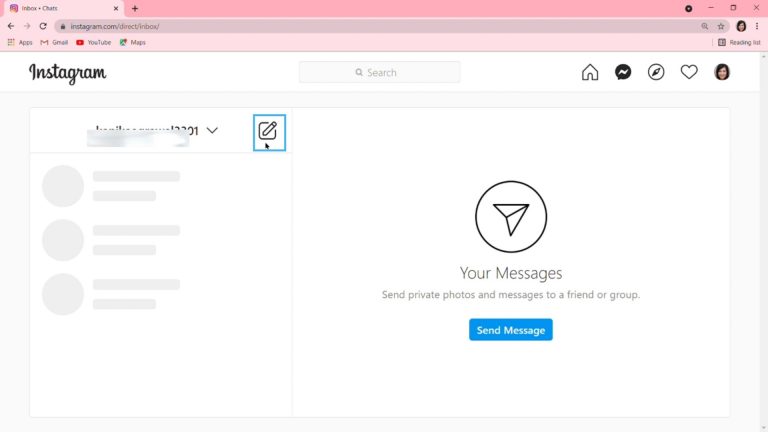Focus the Instagram Search field

pos(380,72)
